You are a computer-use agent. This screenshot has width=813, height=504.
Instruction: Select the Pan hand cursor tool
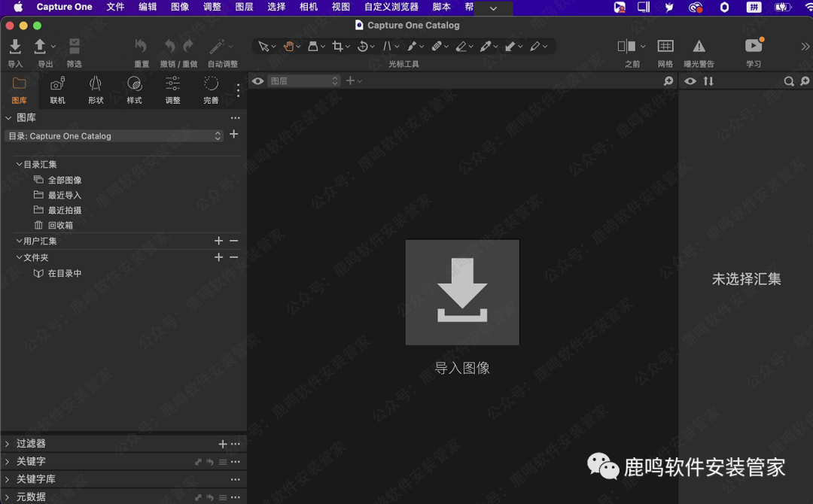[x=288, y=47]
